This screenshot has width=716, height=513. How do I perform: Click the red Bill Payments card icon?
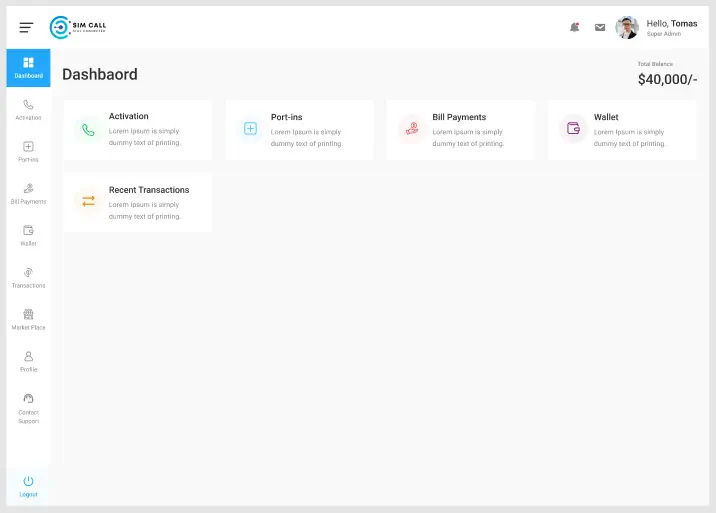click(411, 129)
